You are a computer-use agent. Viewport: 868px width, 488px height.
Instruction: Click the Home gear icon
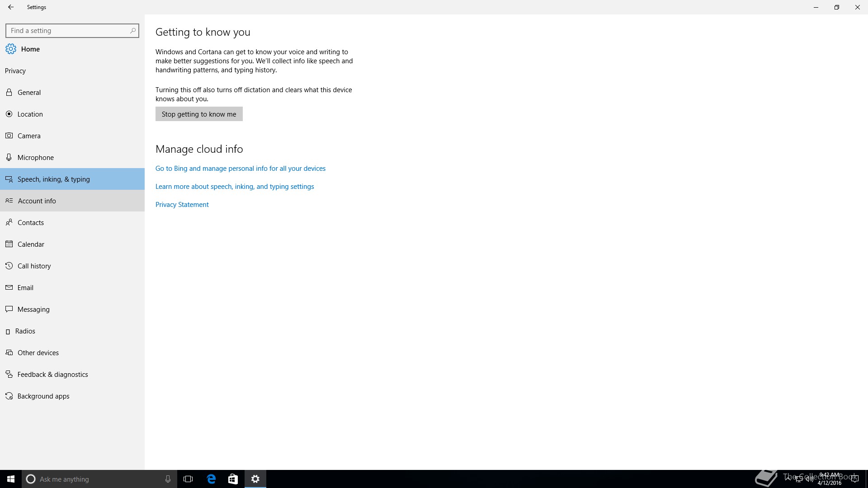click(10, 49)
